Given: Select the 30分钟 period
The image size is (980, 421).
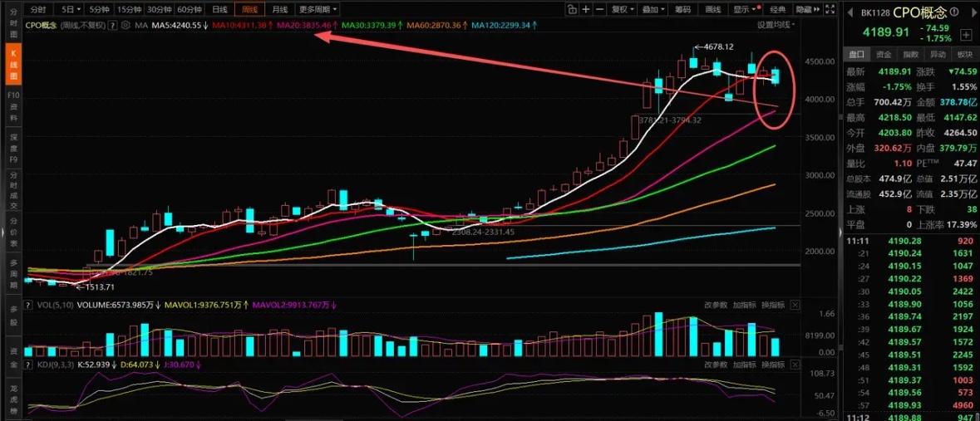Looking at the screenshot, I should [x=160, y=9].
